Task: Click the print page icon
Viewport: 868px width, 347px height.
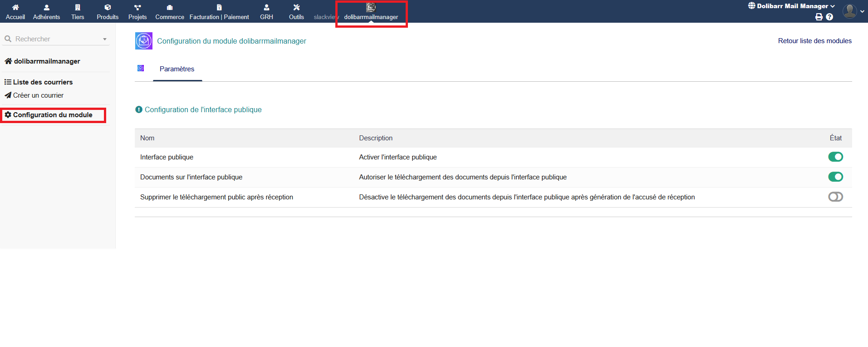Action: pos(819,17)
